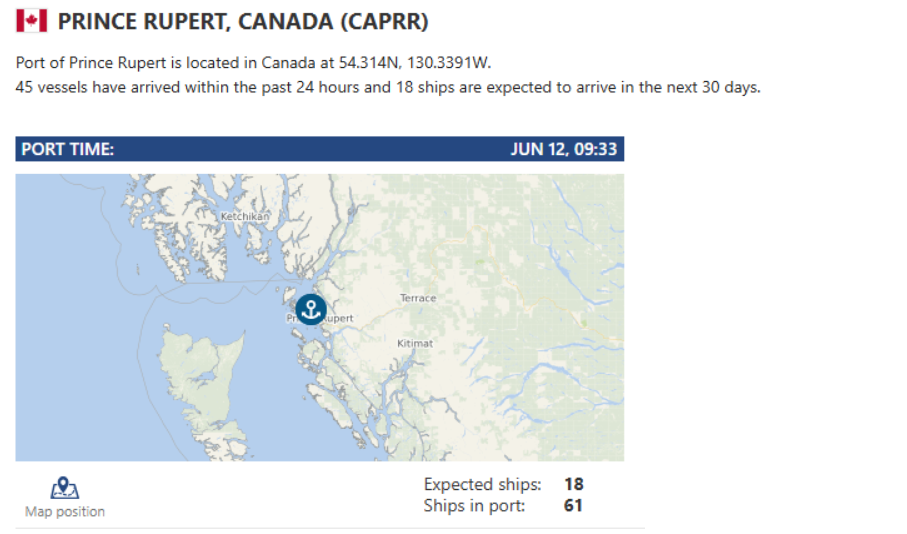Click the Canadian flag icon
Image resolution: width=907 pixels, height=534 pixels.
[x=32, y=21]
